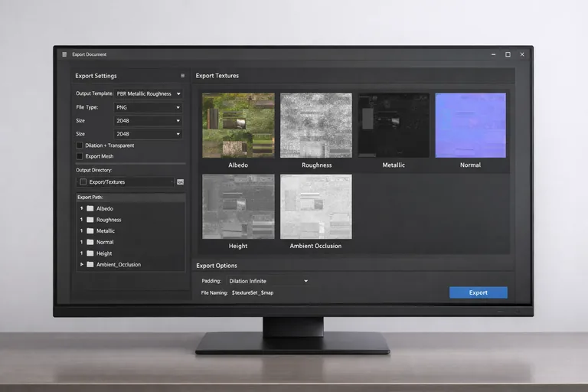Expand the Height tree row arrow
Viewport: 588px width, 392px height.
click(81, 253)
